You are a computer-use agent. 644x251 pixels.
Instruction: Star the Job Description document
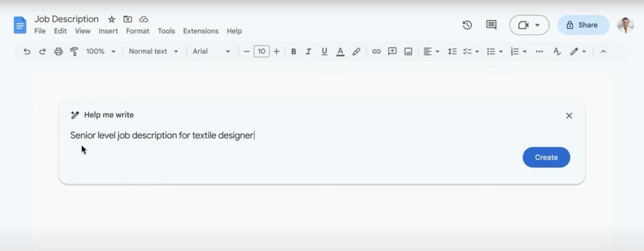click(112, 19)
